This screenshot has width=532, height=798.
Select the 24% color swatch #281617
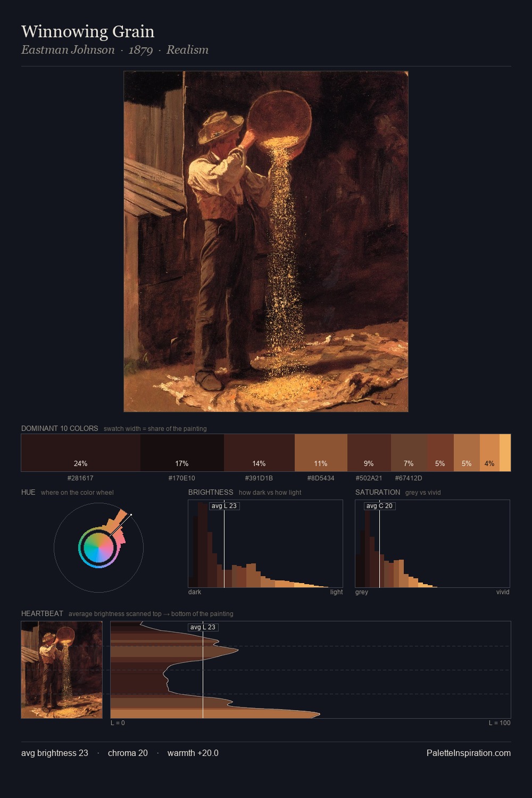(x=81, y=453)
